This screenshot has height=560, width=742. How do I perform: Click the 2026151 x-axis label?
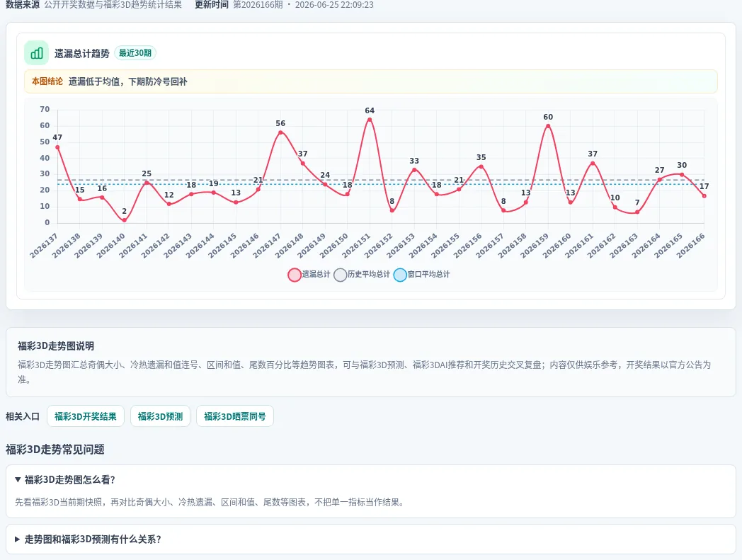(356, 246)
